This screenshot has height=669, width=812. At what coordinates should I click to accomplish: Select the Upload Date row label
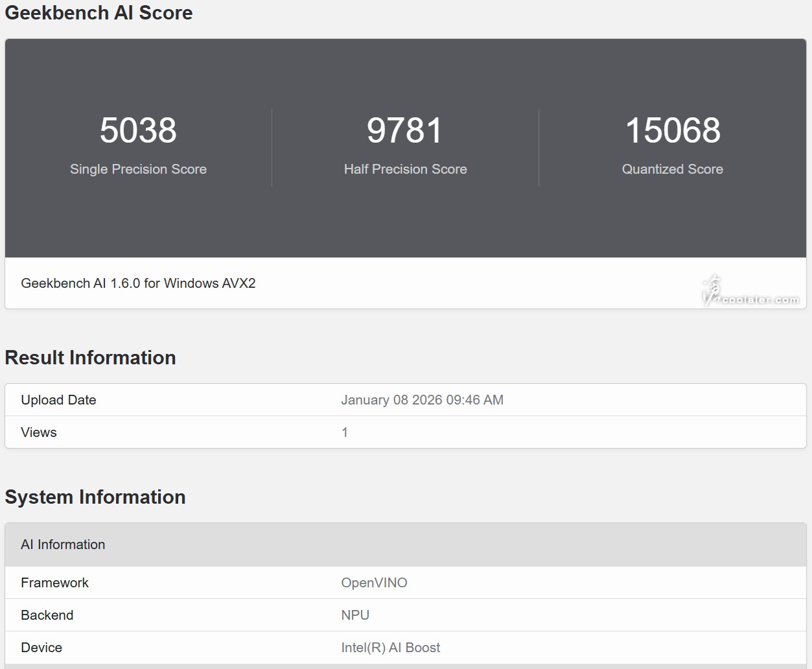coord(58,400)
